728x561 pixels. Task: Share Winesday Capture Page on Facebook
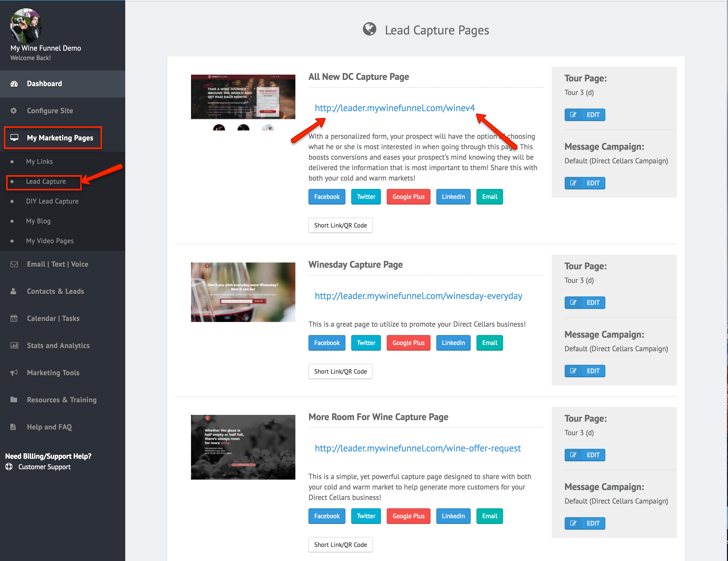tap(327, 343)
